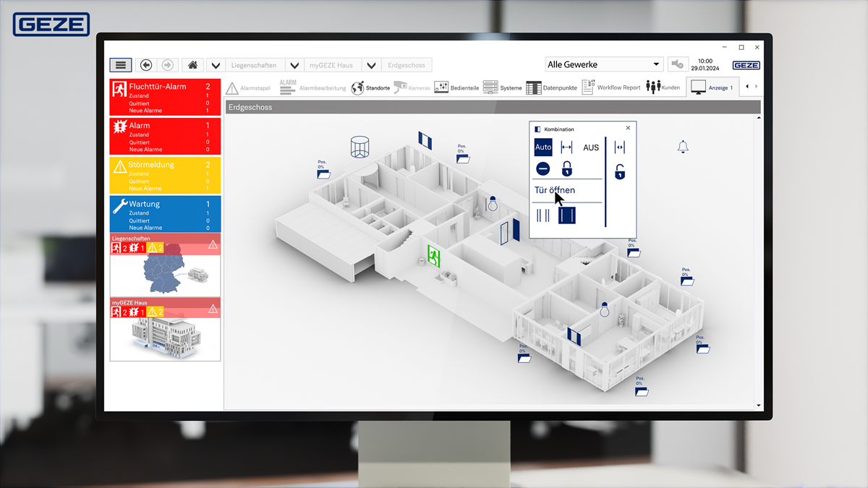Toggle the permanently open door mode
The width and height of the screenshot is (868, 488).
[x=566, y=147]
